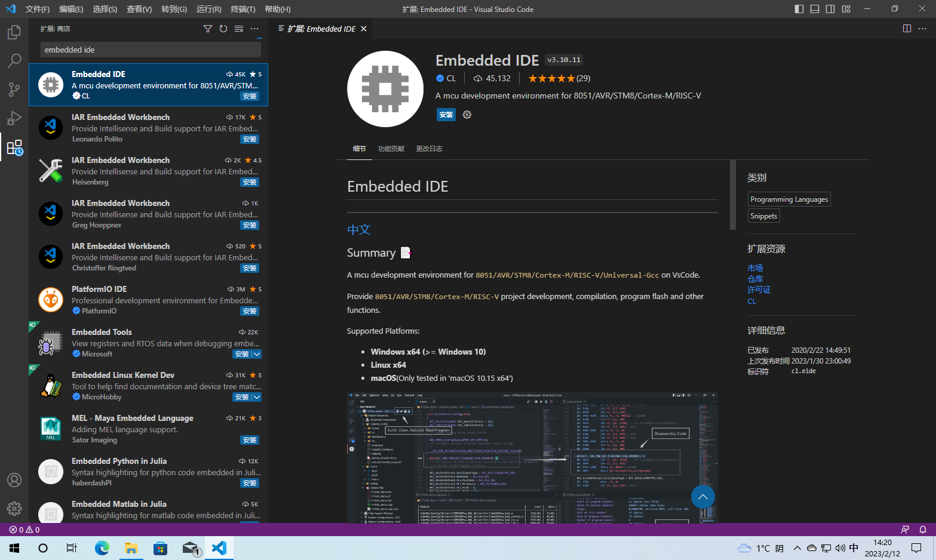
Task: Toggle primary side bar layout icon
Action: click(x=799, y=9)
